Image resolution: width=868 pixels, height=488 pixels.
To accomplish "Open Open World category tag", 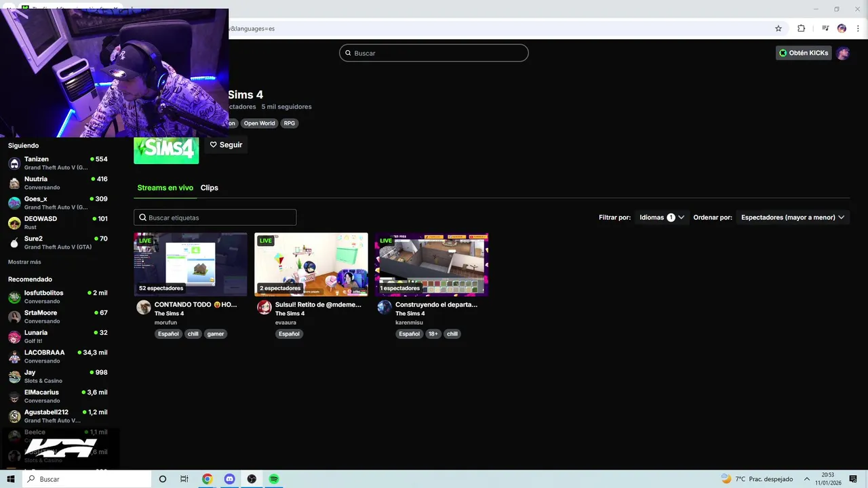I will tap(260, 123).
